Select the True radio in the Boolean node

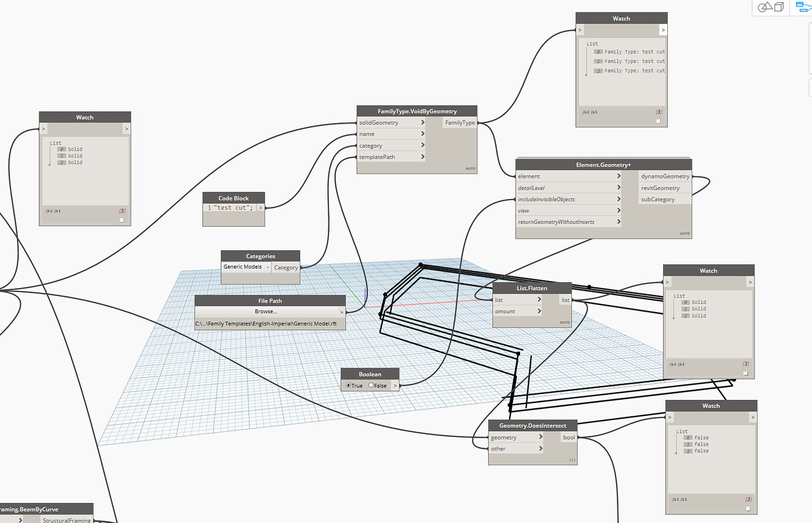tap(348, 385)
